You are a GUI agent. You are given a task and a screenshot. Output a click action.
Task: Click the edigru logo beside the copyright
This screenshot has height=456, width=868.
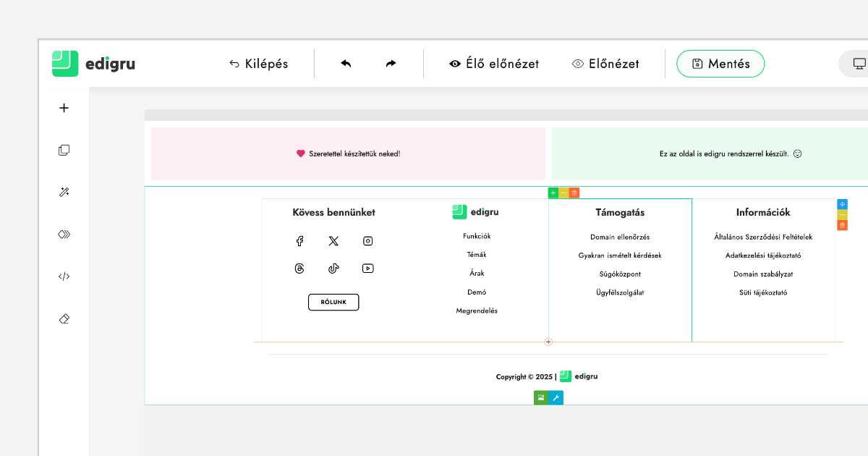coord(579,376)
